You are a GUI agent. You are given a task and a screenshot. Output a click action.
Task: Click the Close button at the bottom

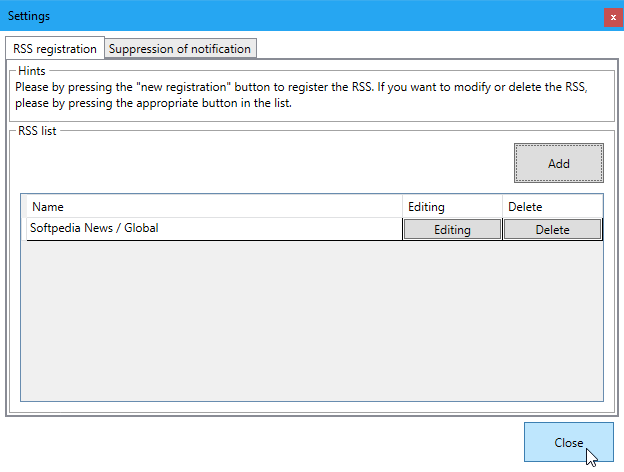568,443
